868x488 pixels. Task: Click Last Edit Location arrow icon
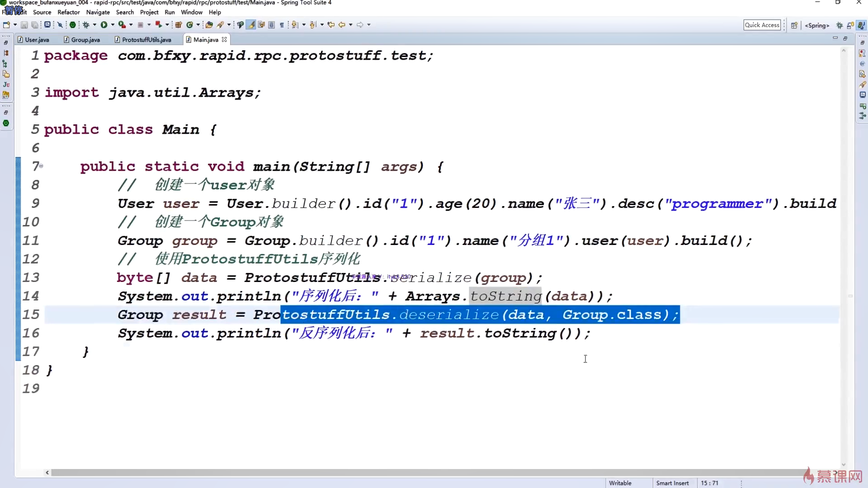click(x=331, y=25)
